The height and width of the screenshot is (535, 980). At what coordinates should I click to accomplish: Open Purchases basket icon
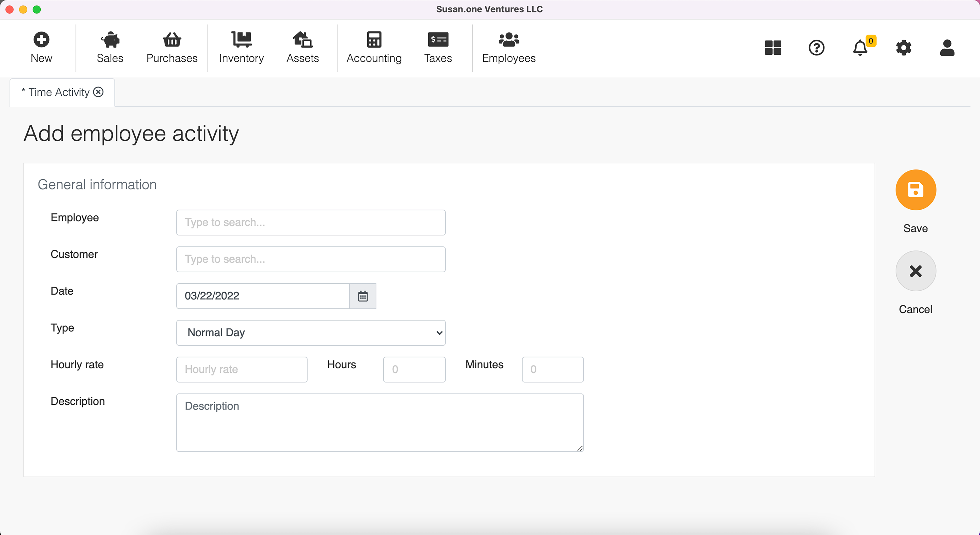coord(172,40)
